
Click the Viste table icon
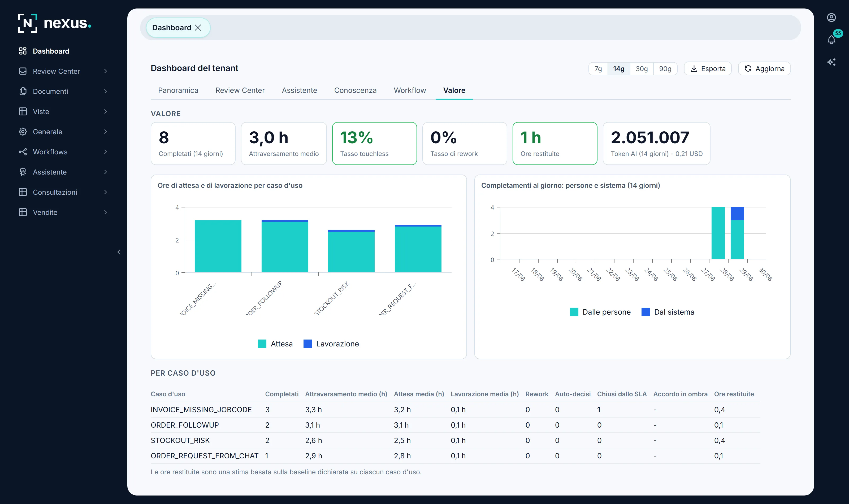[23, 111]
